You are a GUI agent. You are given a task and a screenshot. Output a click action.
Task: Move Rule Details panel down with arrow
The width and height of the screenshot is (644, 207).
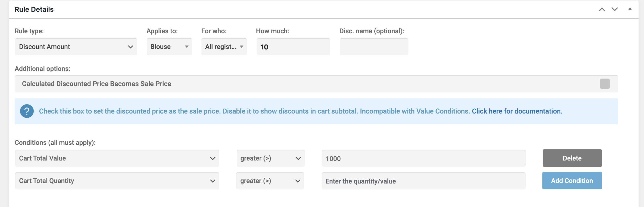pos(614,10)
